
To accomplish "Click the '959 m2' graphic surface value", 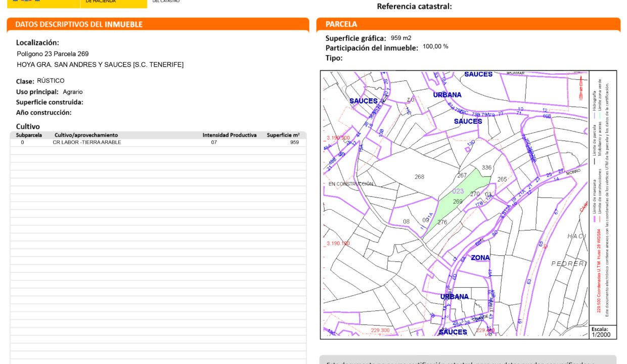I will (x=401, y=38).
